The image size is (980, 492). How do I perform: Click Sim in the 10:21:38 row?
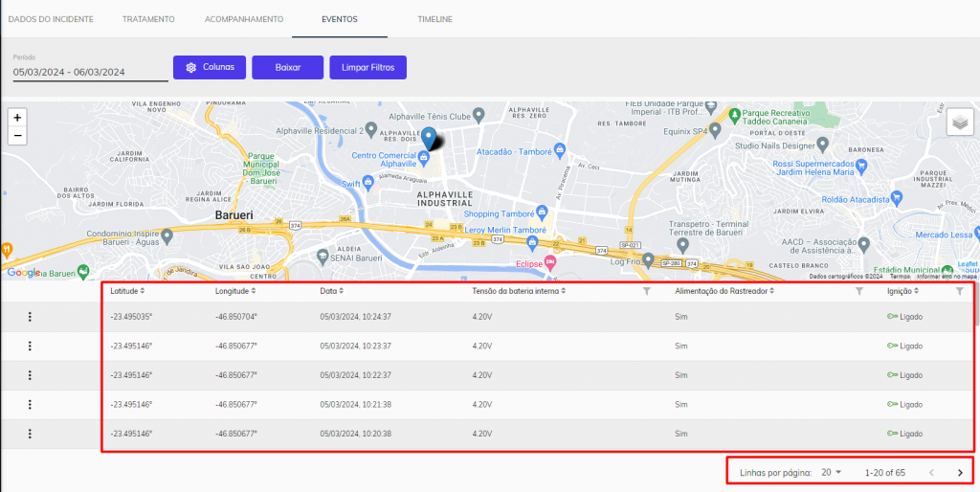[x=681, y=405]
